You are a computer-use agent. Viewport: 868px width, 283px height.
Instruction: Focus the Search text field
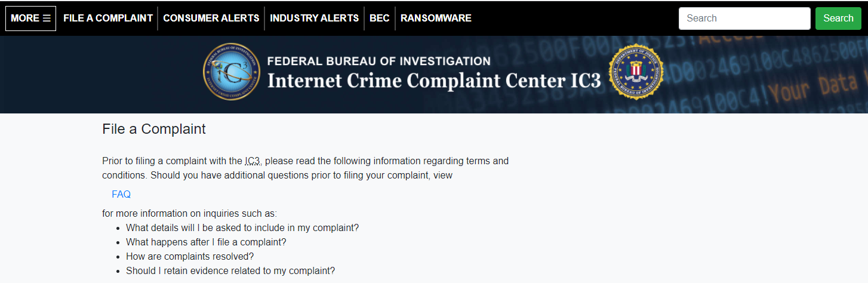tap(744, 18)
